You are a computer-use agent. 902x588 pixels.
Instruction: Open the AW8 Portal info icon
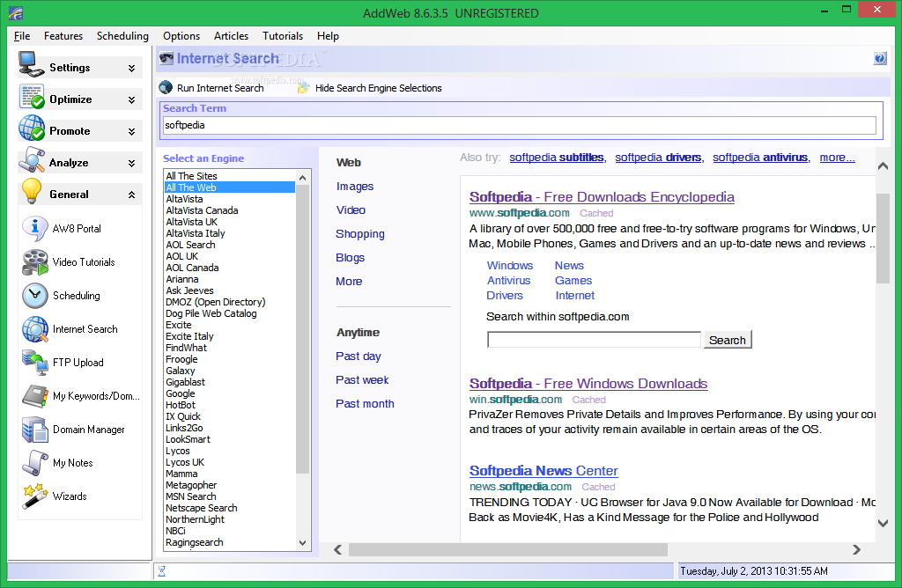(34, 228)
